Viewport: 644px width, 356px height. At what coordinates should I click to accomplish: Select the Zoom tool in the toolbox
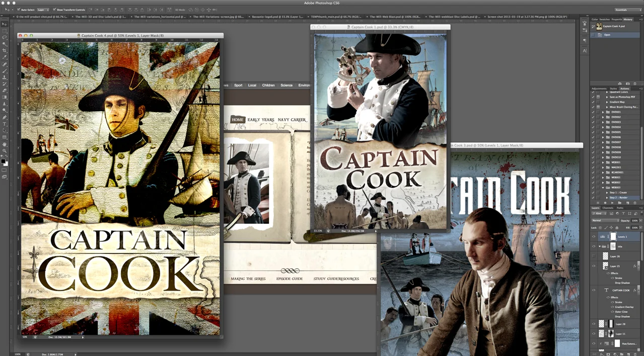point(5,150)
